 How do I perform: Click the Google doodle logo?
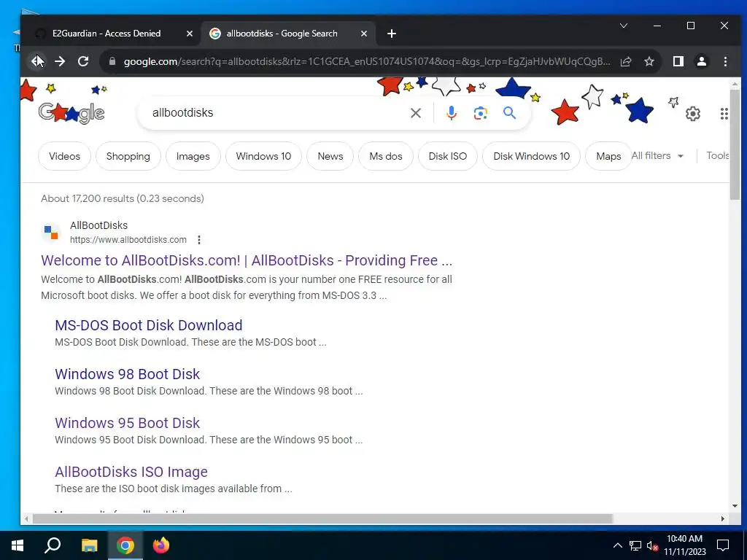pos(71,113)
